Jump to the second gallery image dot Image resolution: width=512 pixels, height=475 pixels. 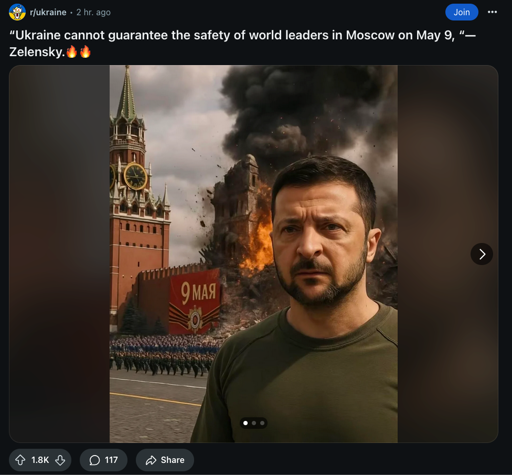[x=254, y=423]
